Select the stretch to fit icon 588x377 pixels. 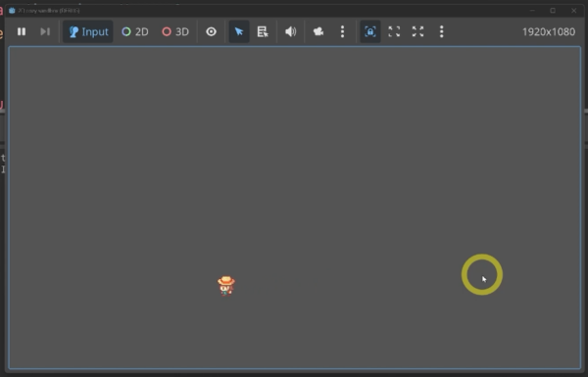417,32
